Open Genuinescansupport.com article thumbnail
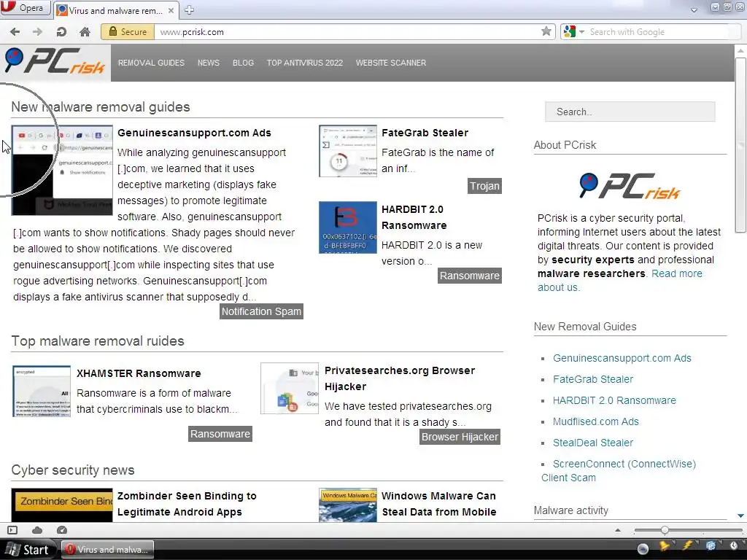747x560 pixels. point(62,170)
